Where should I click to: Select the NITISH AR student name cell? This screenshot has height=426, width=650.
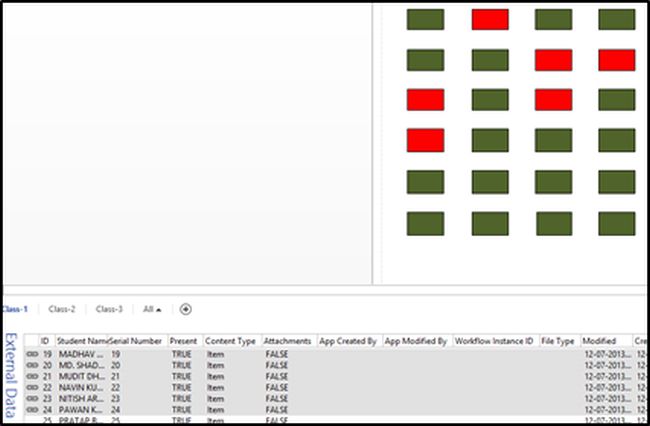coord(81,399)
